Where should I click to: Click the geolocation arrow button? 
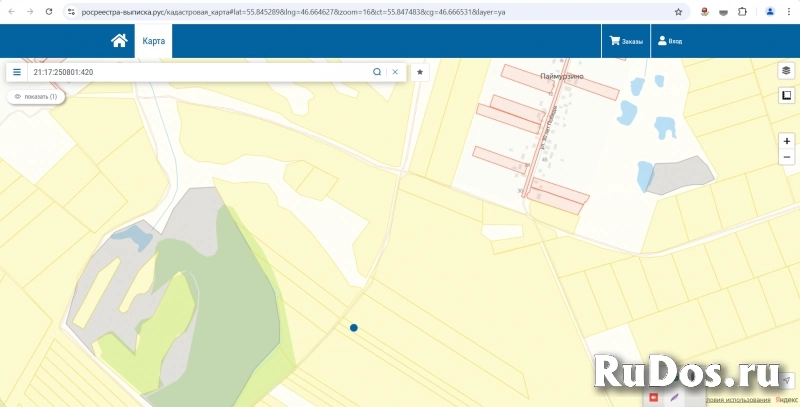pyautogui.click(x=787, y=381)
